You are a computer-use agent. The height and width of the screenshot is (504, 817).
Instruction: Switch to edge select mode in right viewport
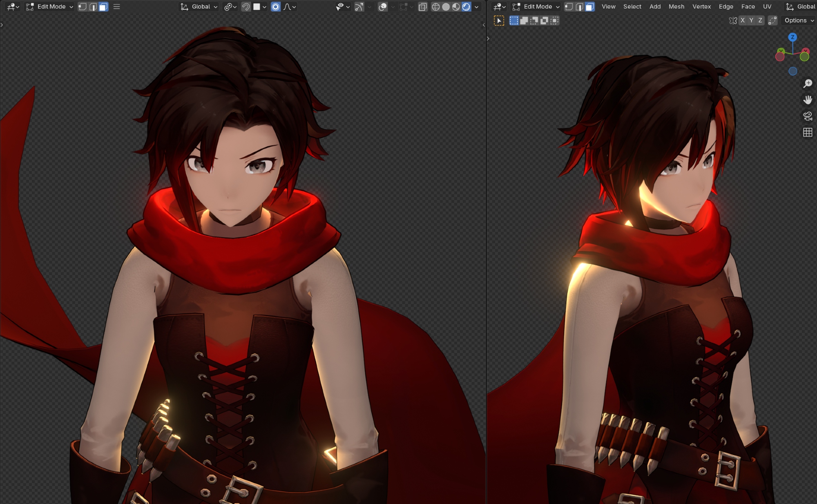pyautogui.click(x=579, y=7)
